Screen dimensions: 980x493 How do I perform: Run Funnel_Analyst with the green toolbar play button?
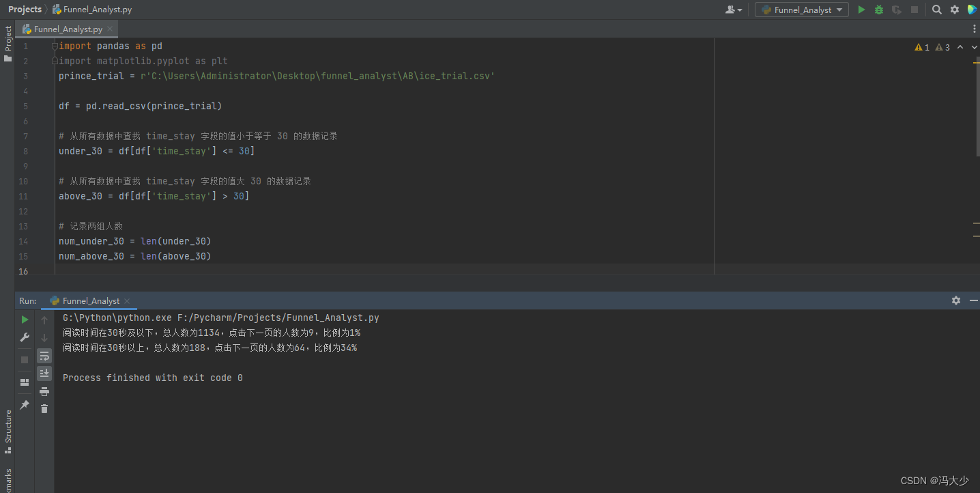[x=861, y=10]
